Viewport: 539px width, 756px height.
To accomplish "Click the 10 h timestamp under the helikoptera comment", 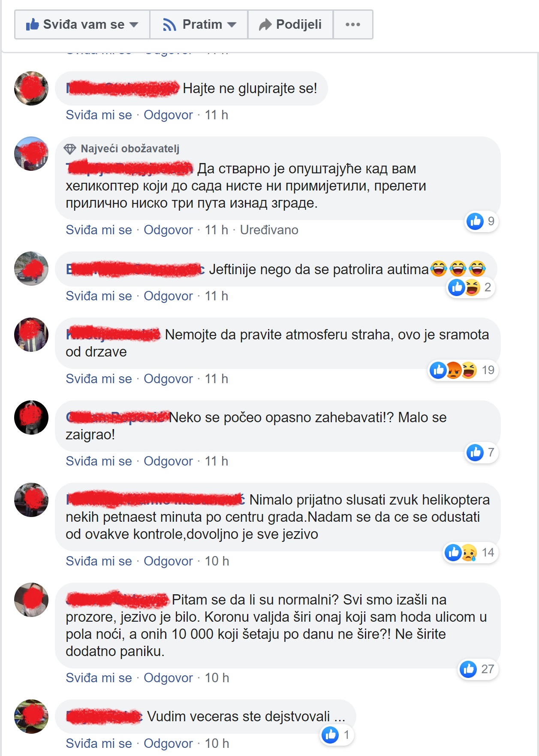I will (x=217, y=561).
